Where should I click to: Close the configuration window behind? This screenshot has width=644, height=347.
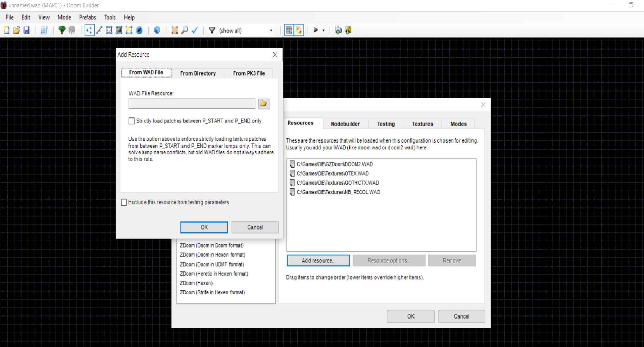[x=483, y=105]
